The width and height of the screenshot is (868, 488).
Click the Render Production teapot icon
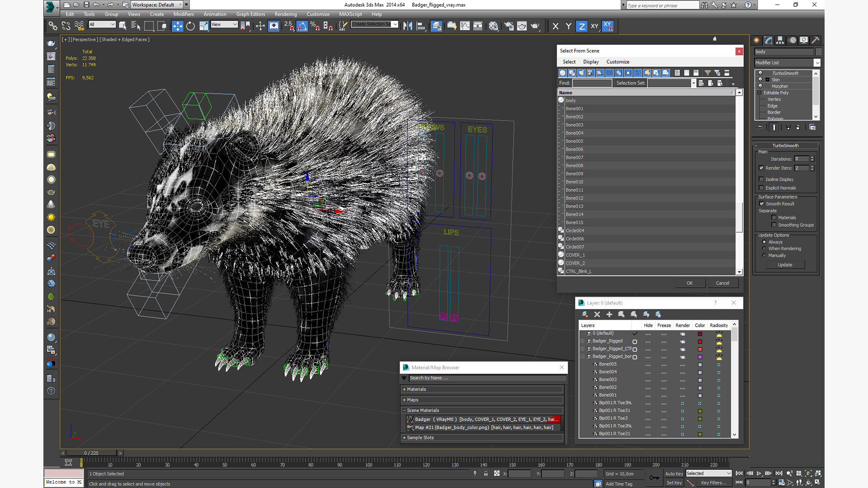[535, 26]
